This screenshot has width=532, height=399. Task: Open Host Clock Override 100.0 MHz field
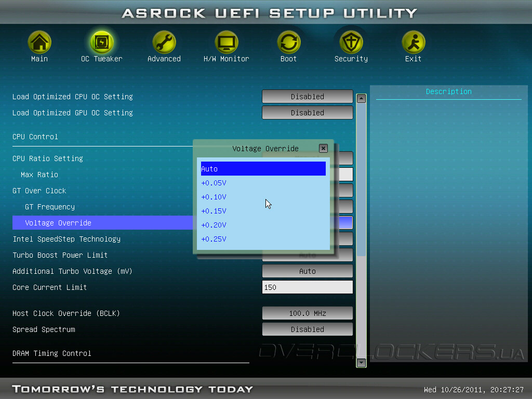point(308,313)
